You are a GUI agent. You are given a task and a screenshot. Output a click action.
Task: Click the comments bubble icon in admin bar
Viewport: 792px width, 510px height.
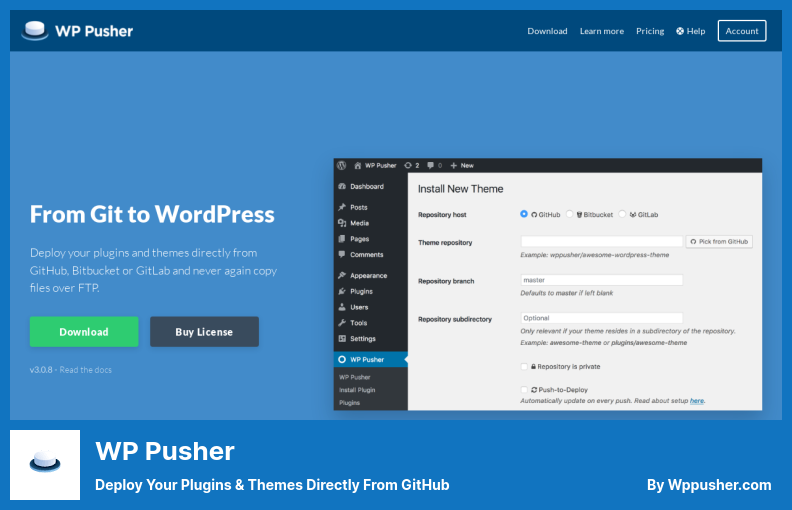(430, 165)
